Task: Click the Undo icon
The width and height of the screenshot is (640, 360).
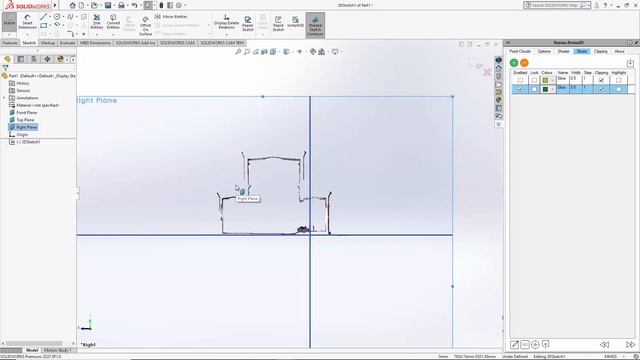Action: [x=134, y=5]
